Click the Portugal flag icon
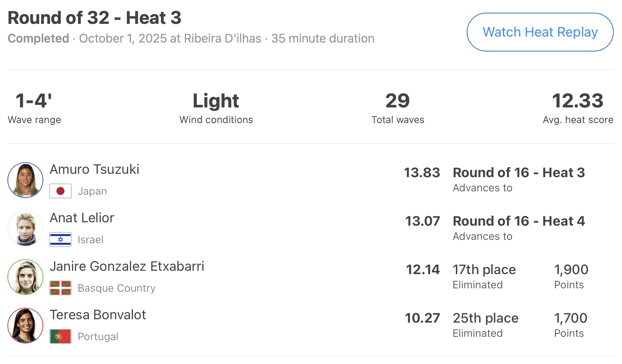The width and height of the screenshot is (622, 364). [x=60, y=336]
